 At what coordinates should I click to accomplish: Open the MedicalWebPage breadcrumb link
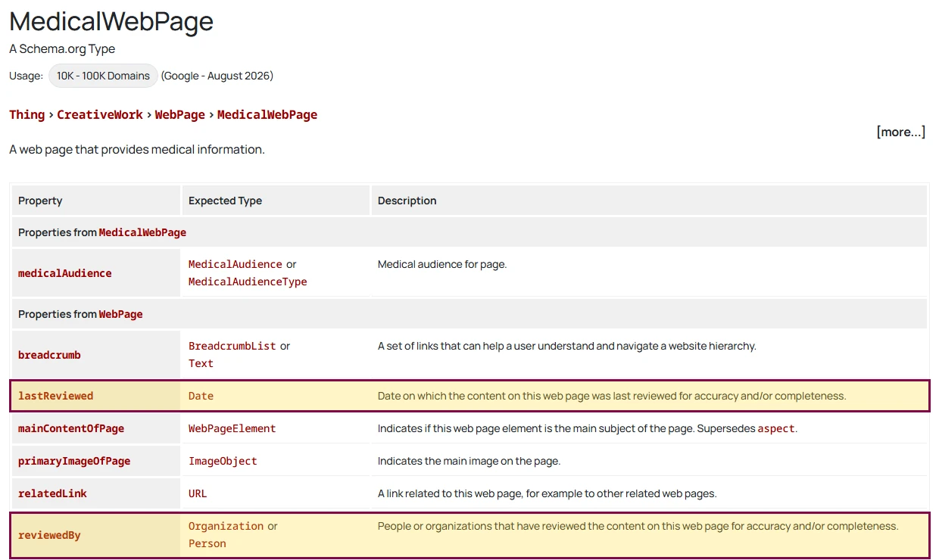point(267,115)
